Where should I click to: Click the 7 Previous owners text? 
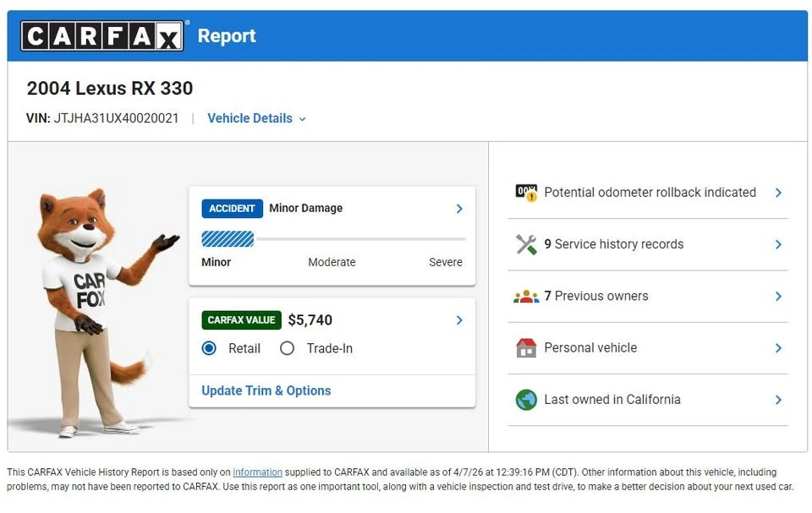596,296
